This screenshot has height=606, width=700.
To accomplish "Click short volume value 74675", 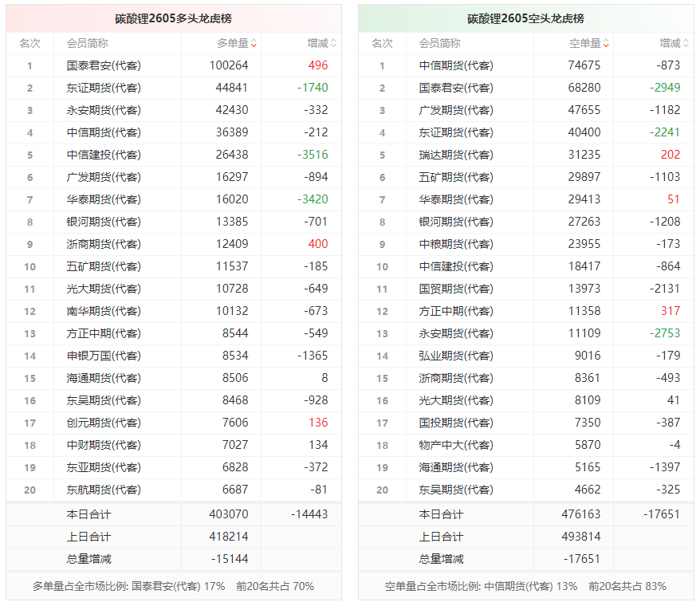I will (584, 65).
